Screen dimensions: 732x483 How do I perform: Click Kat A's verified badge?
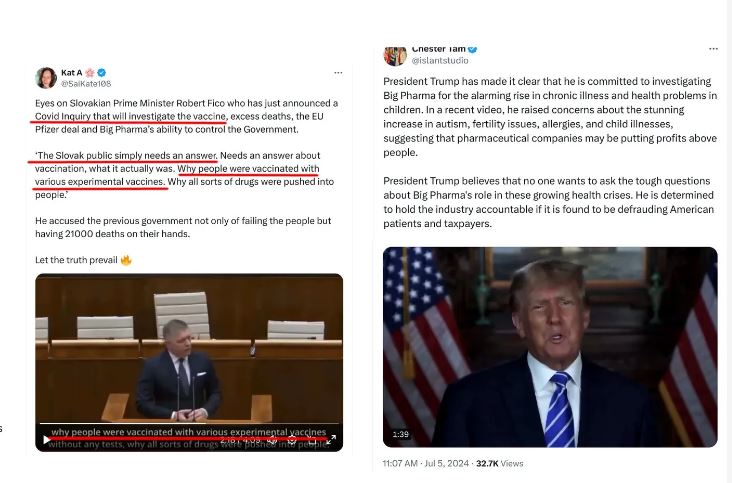pos(101,72)
